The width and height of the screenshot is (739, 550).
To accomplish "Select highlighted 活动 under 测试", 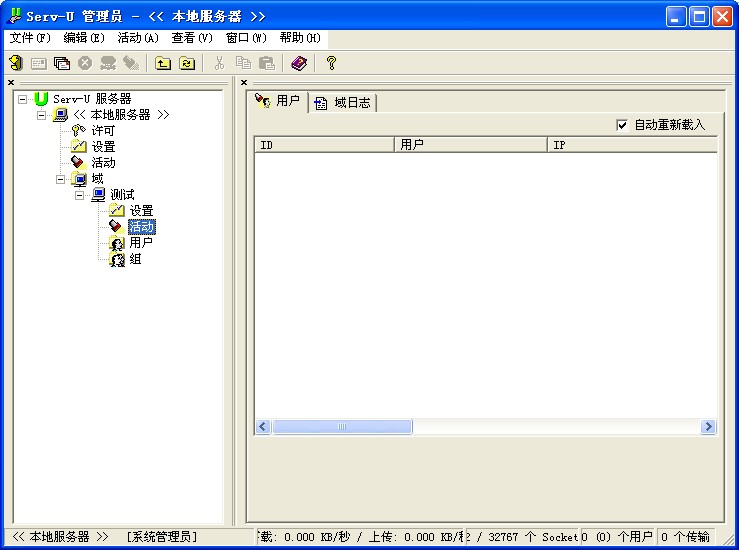I will tap(141, 227).
